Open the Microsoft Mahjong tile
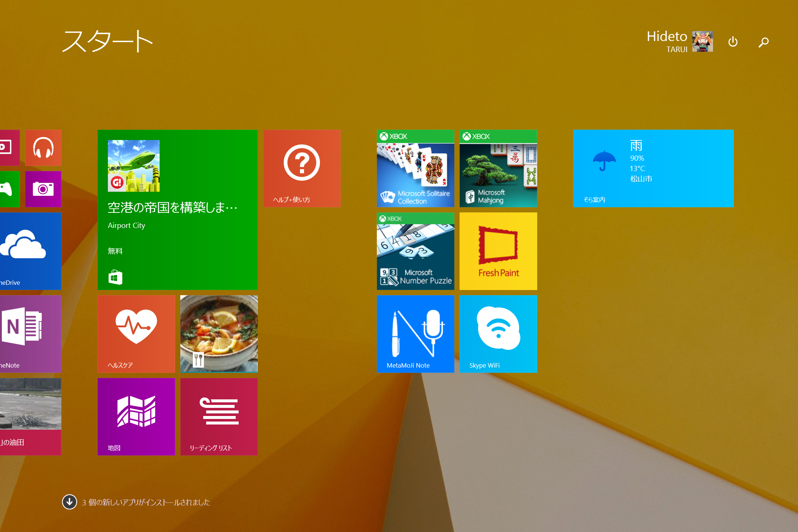Viewport: 798px width, 532px height. point(498,168)
